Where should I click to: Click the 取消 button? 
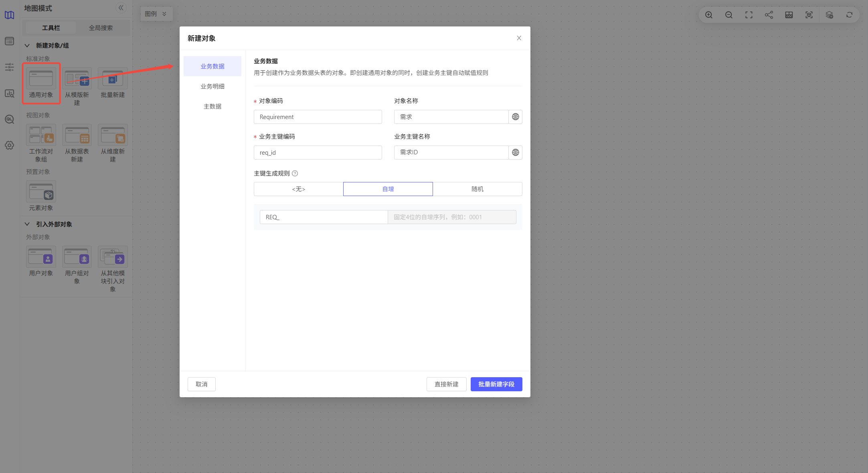pyautogui.click(x=202, y=384)
